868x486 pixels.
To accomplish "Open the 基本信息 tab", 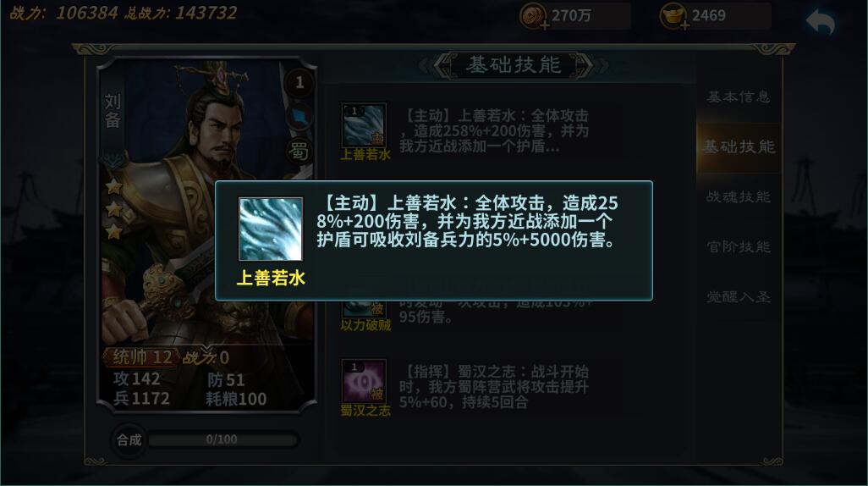I will pos(739,97).
